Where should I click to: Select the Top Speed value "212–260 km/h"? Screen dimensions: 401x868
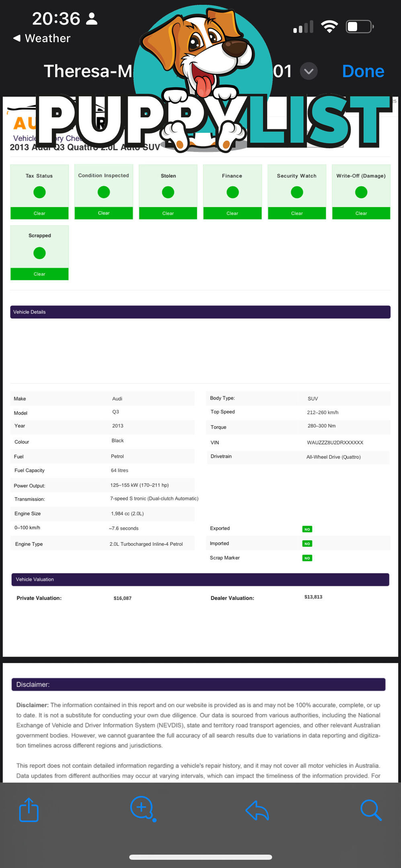tap(323, 412)
